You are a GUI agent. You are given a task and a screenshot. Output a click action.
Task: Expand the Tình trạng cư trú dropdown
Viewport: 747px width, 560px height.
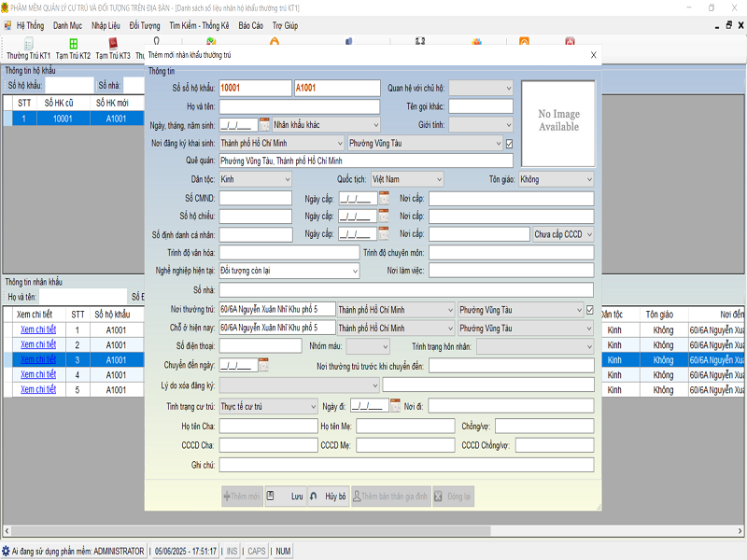click(268, 407)
